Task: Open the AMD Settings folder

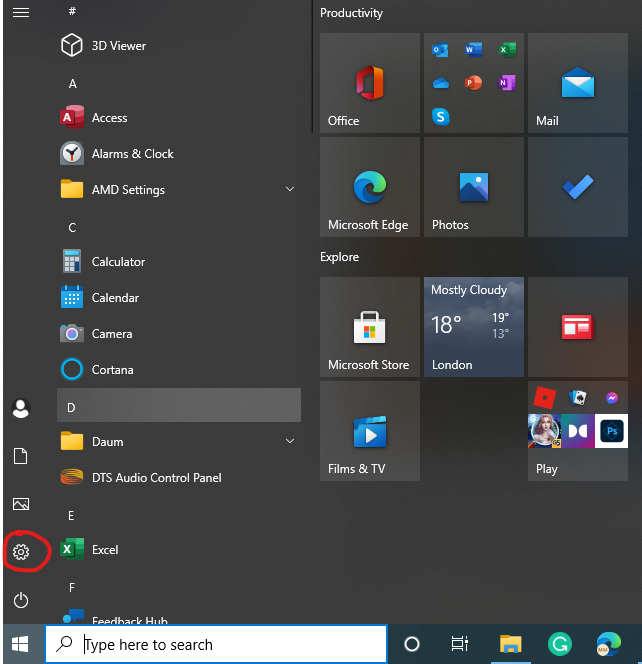Action: point(179,189)
